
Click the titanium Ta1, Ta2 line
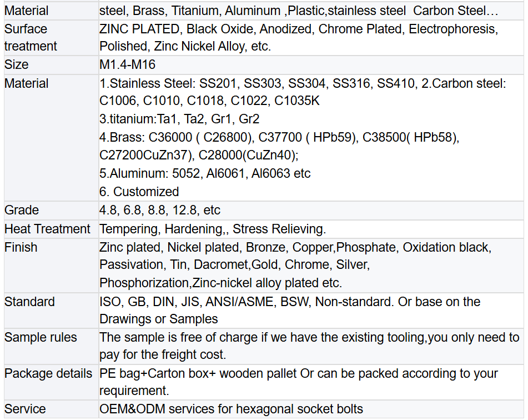pos(179,119)
